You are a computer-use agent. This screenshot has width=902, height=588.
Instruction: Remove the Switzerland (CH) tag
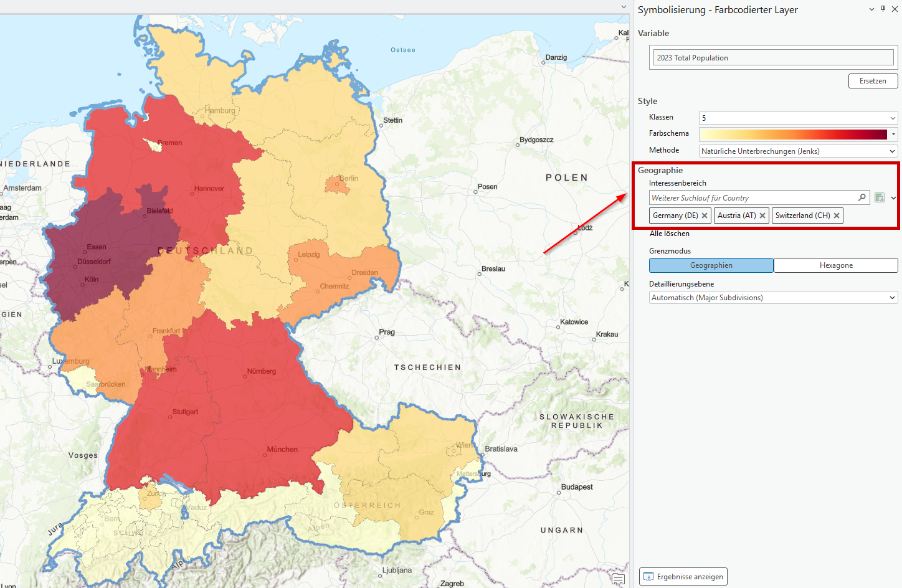[x=837, y=216]
